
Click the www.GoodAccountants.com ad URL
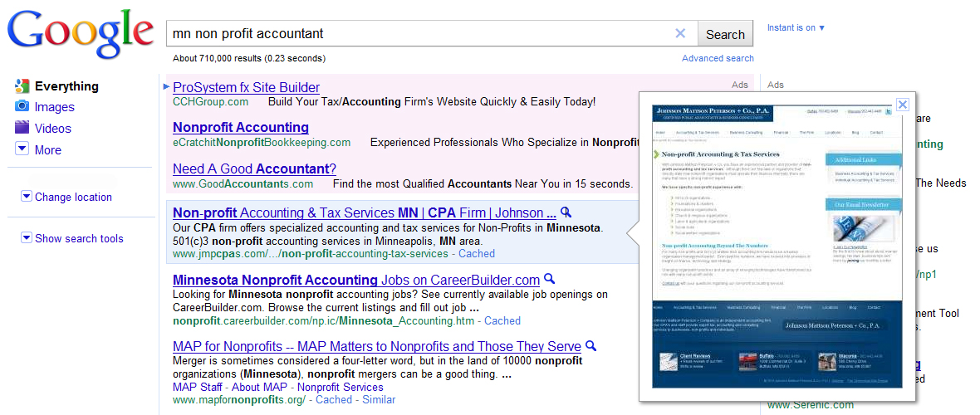[243, 183]
